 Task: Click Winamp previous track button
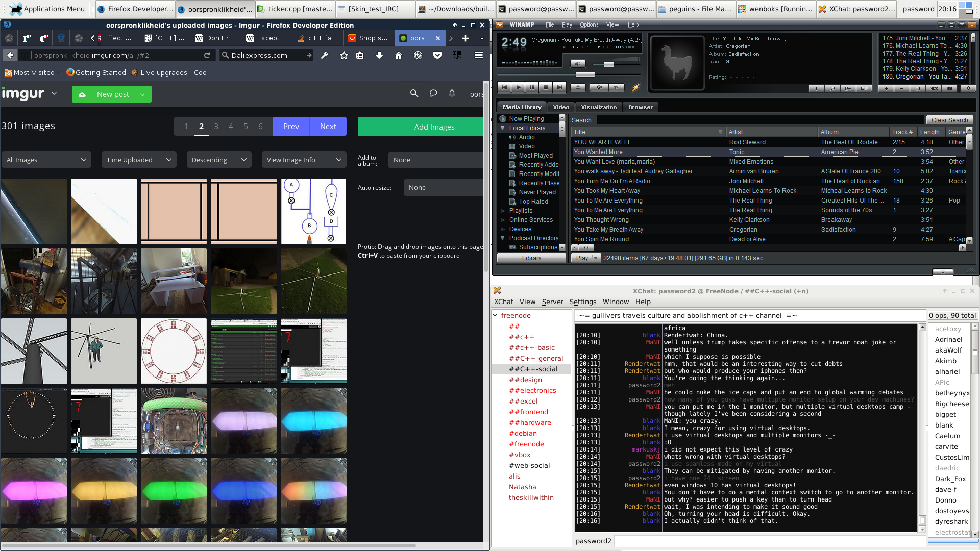click(504, 87)
